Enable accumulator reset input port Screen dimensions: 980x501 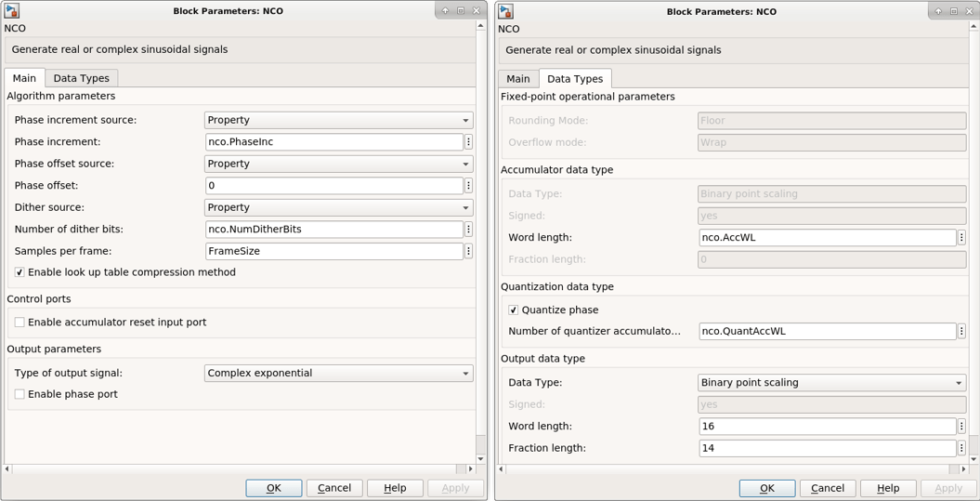(x=20, y=323)
